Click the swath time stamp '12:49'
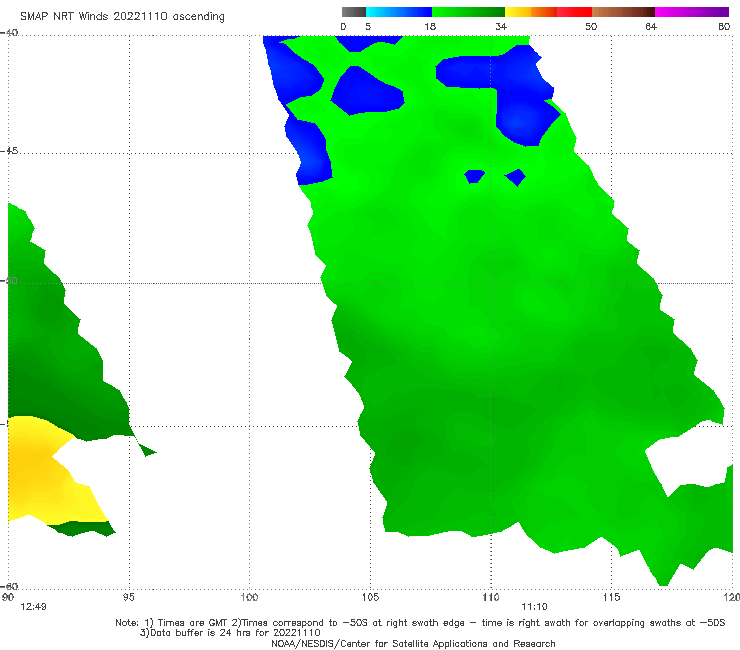740x650 pixels. point(34,607)
